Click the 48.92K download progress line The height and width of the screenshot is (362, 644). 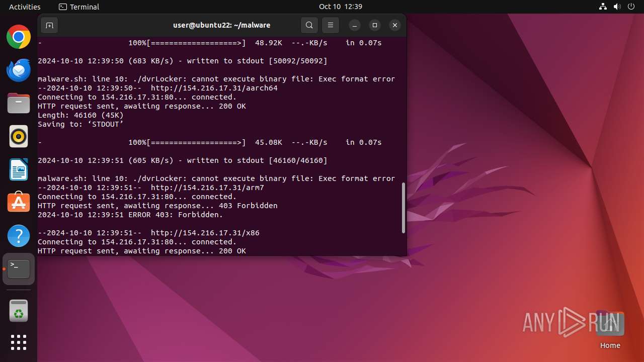coord(210,43)
